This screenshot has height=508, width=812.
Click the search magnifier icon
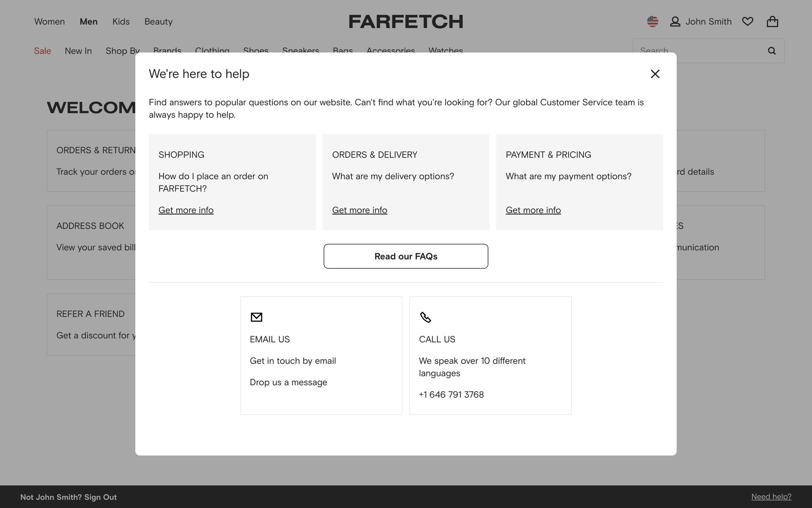click(772, 51)
